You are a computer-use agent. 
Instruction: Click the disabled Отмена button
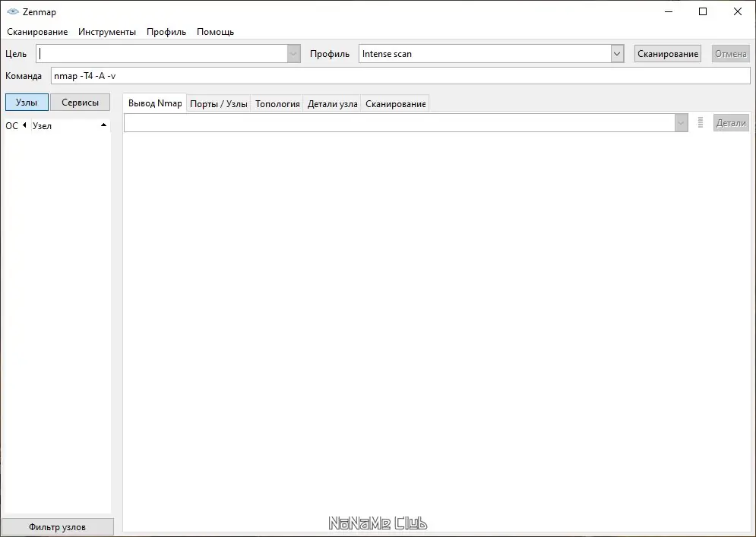[730, 53]
